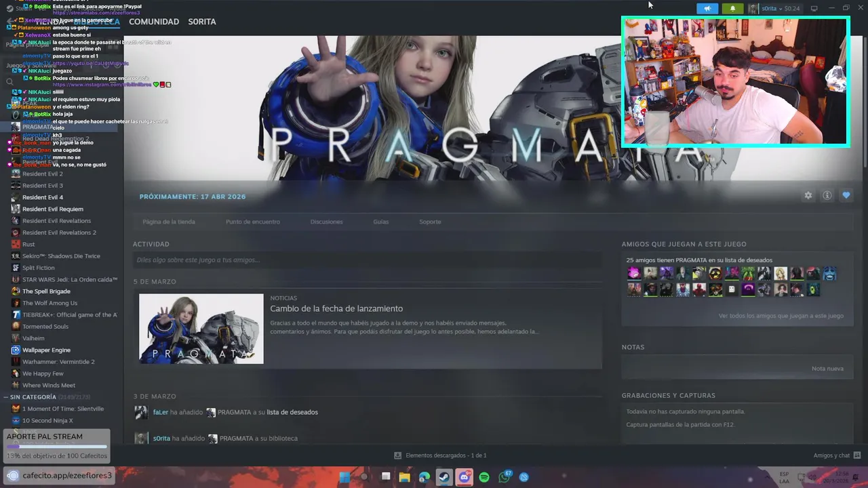Screen dimensions: 868x488
Task: Click the Rust game icon
Action: [16, 244]
